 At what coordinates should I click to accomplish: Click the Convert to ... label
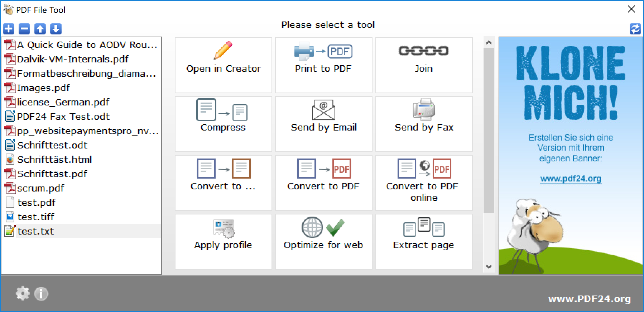(x=223, y=186)
